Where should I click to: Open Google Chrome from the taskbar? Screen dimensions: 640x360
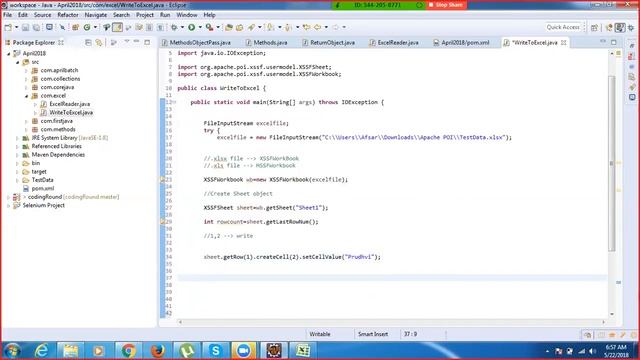[128, 351]
